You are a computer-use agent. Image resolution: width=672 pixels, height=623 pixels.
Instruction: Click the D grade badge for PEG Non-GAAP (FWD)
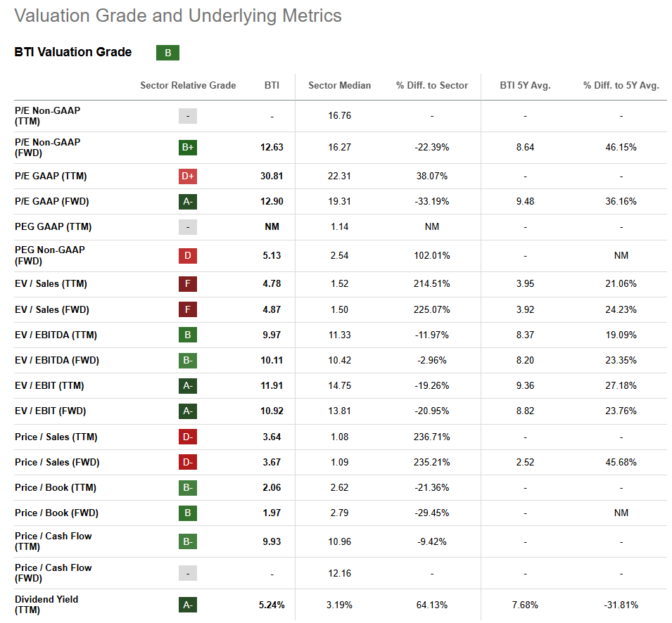(x=188, y=256)
